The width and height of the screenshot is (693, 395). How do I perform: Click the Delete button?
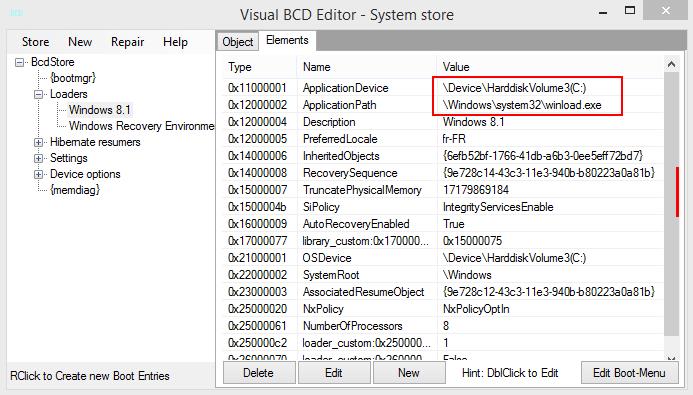[x=259, y=373]
